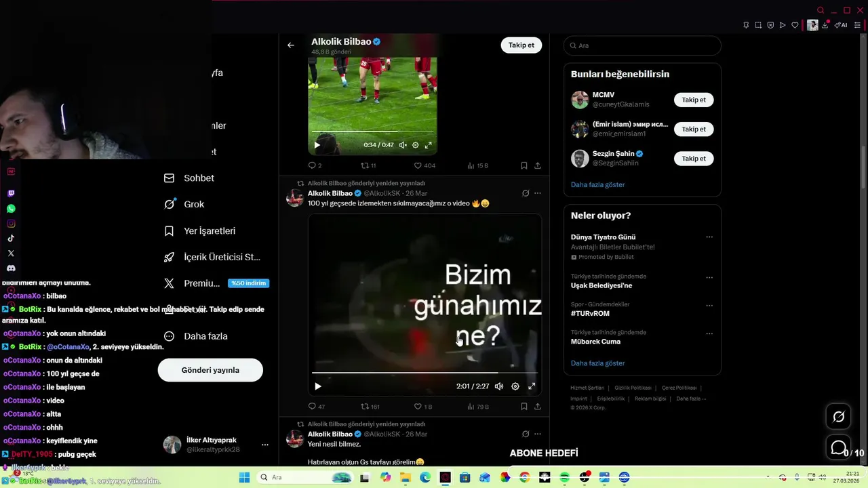
Task: Reply to the post with 2 replies
Action: 315,165
